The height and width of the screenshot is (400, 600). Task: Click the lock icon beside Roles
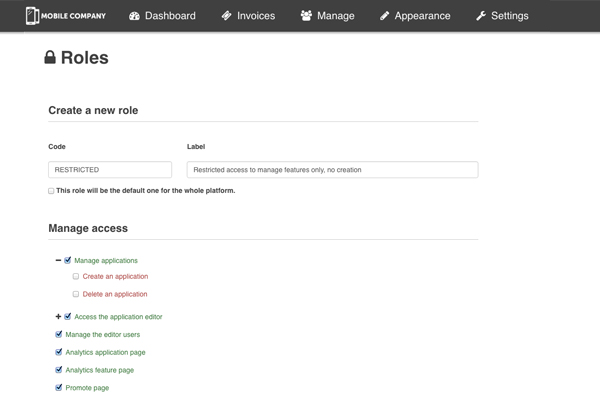click(x=50, y=58)
